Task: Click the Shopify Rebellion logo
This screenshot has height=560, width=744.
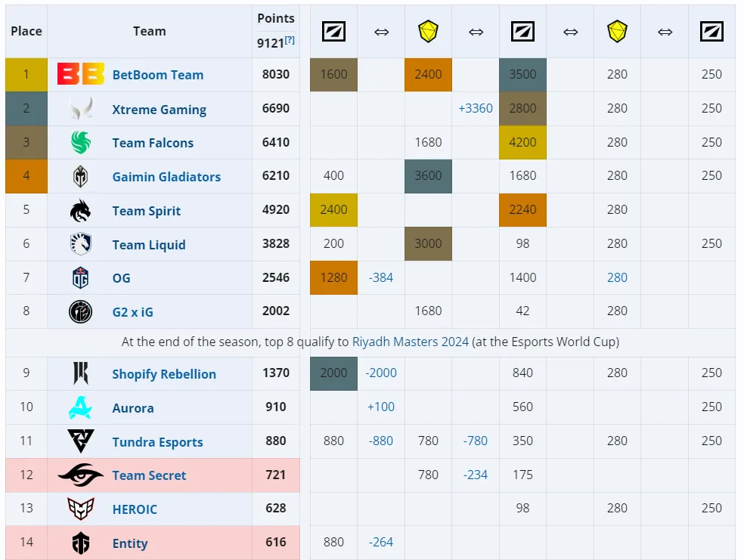Action: click(x=81, y=373)
